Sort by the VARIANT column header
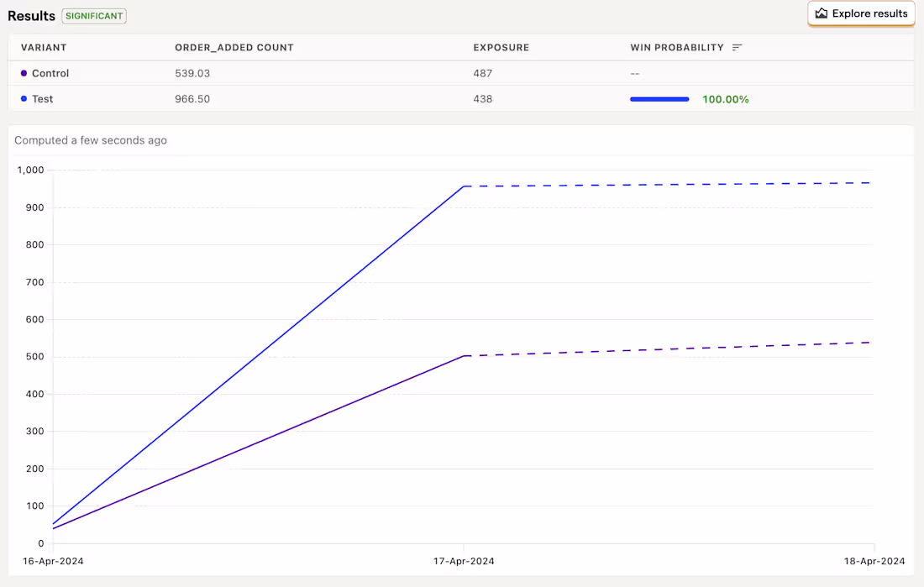Image resolution: width=924 pixels, height=587 pixels. click(44, 48)
